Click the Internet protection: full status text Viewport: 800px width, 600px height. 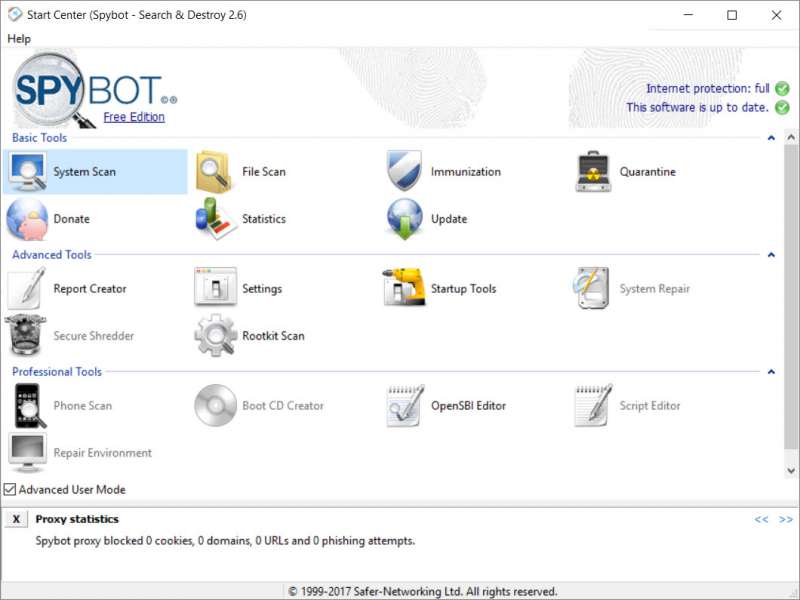[708, 88]
